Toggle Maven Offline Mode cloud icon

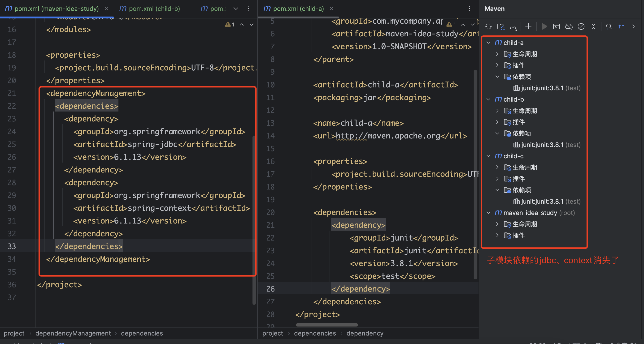[569, 26]
